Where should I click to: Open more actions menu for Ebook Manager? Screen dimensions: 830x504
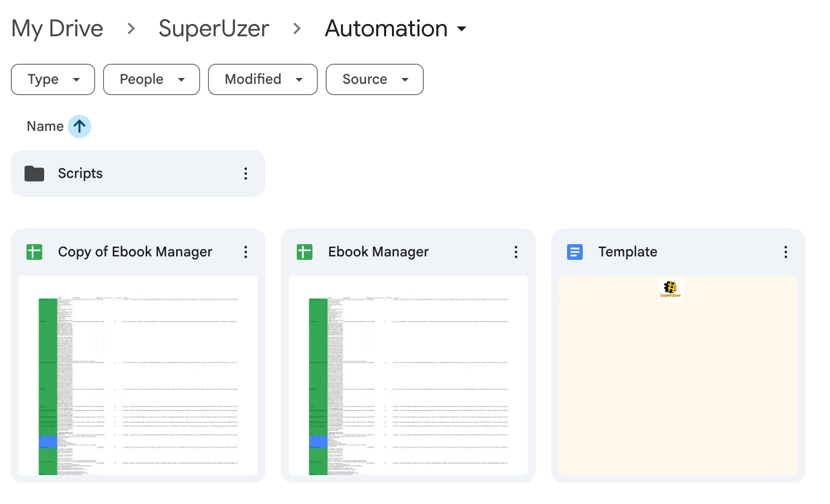point(516,252)
